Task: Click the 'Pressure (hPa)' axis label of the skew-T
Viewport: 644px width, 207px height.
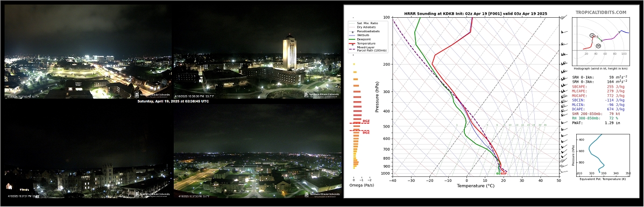Action: tap(377, 97)
